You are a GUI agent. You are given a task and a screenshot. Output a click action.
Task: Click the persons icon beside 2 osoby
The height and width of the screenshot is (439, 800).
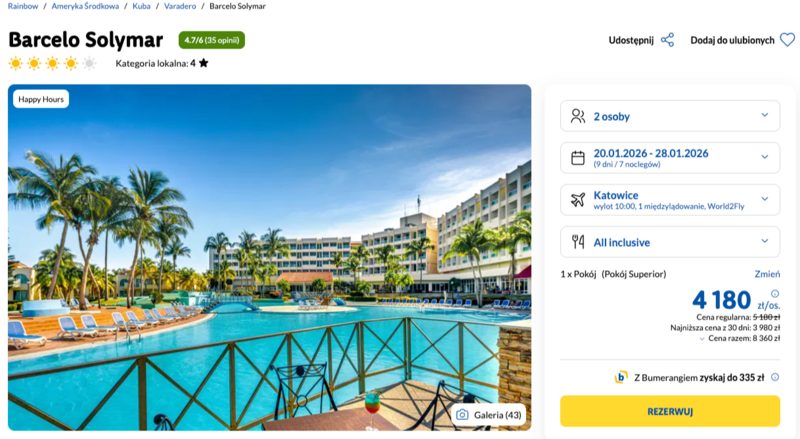pos(577,116)
